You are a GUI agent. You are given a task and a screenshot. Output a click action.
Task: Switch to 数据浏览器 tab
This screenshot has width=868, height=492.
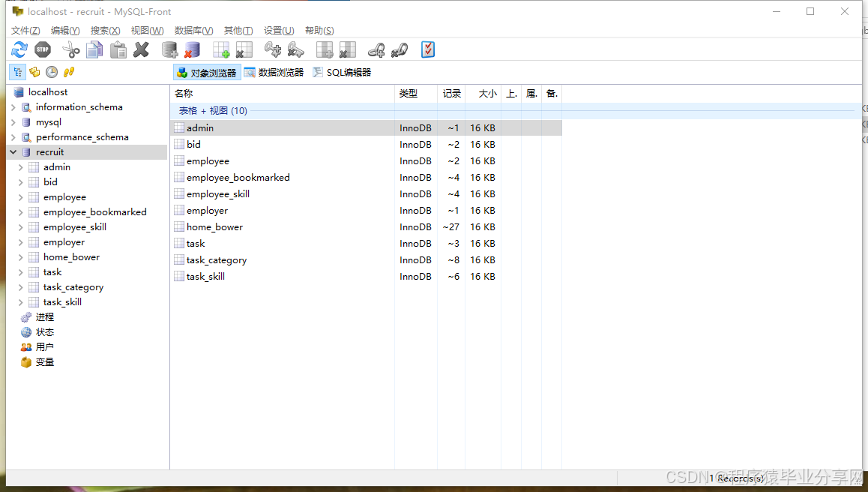274,73
